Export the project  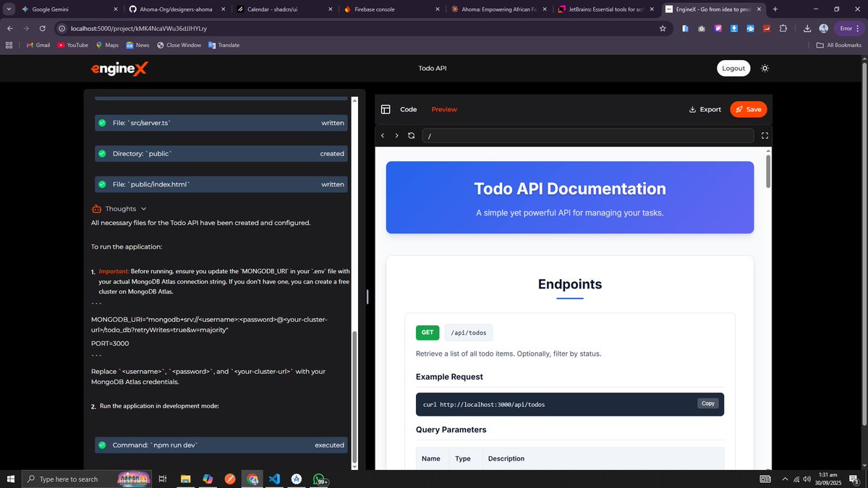705,109
